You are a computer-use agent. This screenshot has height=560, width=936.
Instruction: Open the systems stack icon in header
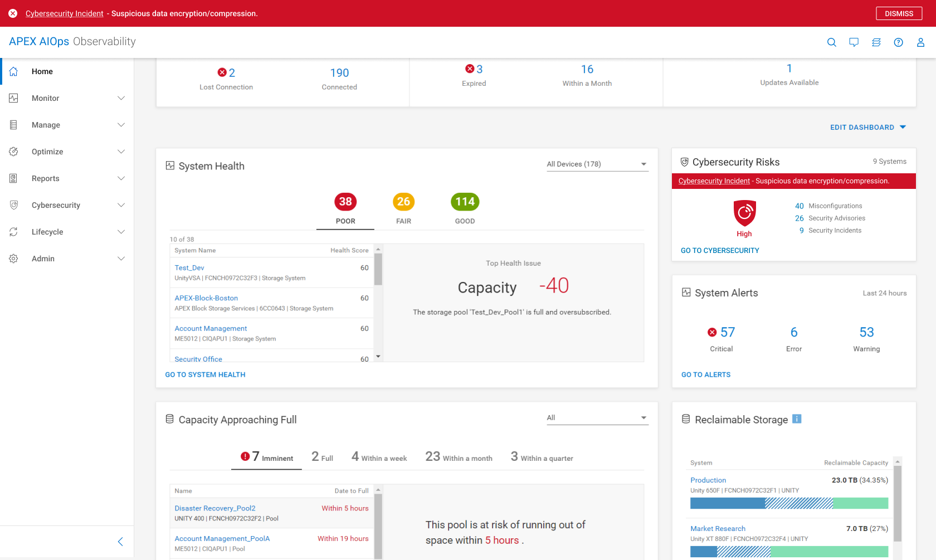(x=876, y=42)
